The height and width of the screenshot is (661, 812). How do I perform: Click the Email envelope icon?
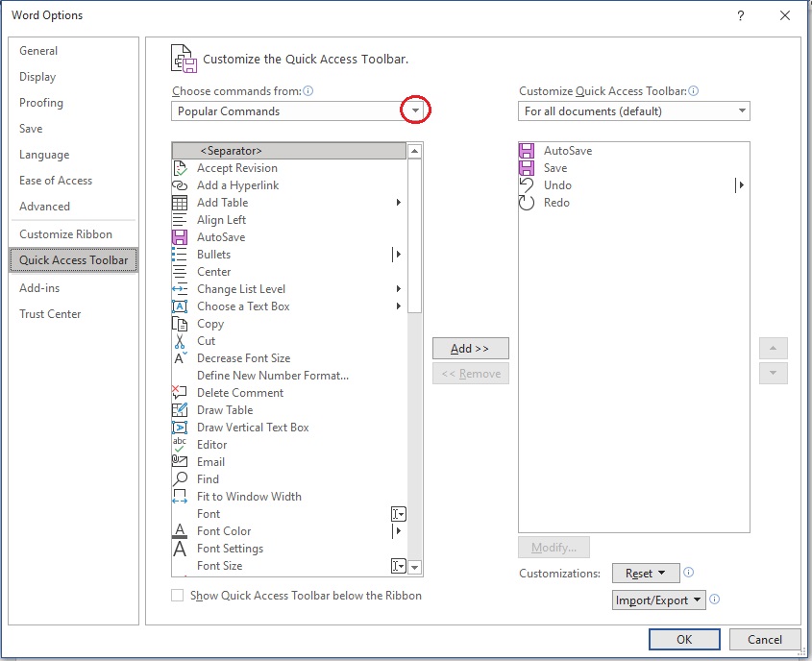[180, 460]
